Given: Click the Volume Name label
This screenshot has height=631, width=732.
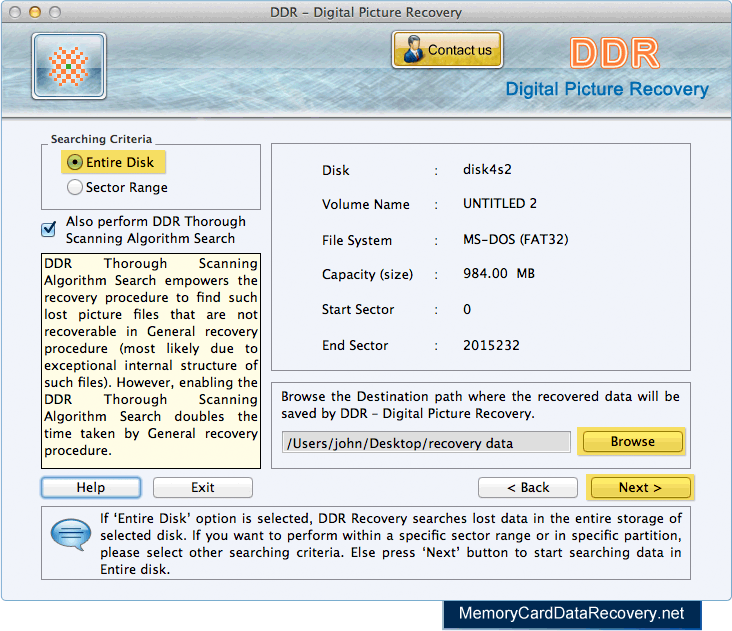Looking at the screenshot, I should (366, 204).
